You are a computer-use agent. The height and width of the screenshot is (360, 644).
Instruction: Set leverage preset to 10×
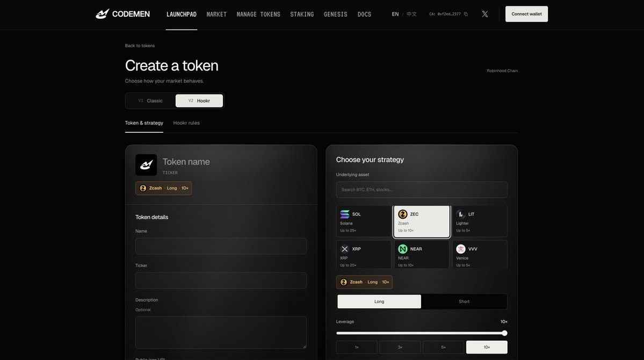pos(487,347)
